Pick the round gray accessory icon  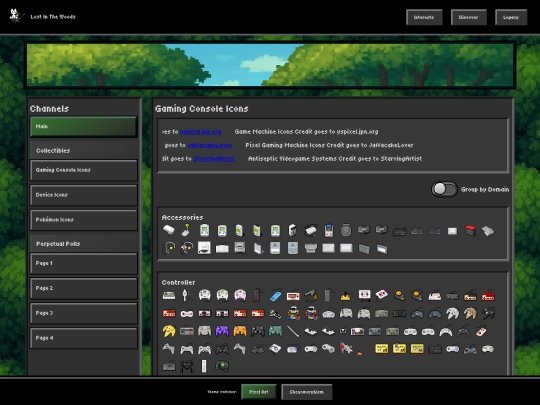tap(346, 230)
